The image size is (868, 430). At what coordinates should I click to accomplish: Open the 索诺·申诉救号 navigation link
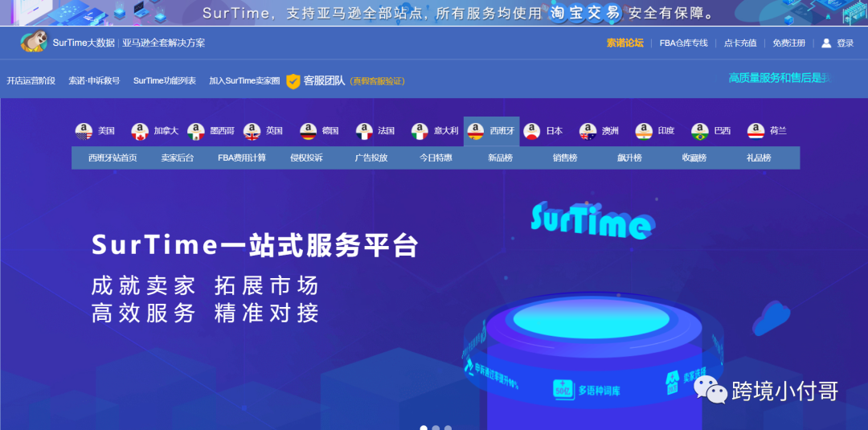click(94, 81)
